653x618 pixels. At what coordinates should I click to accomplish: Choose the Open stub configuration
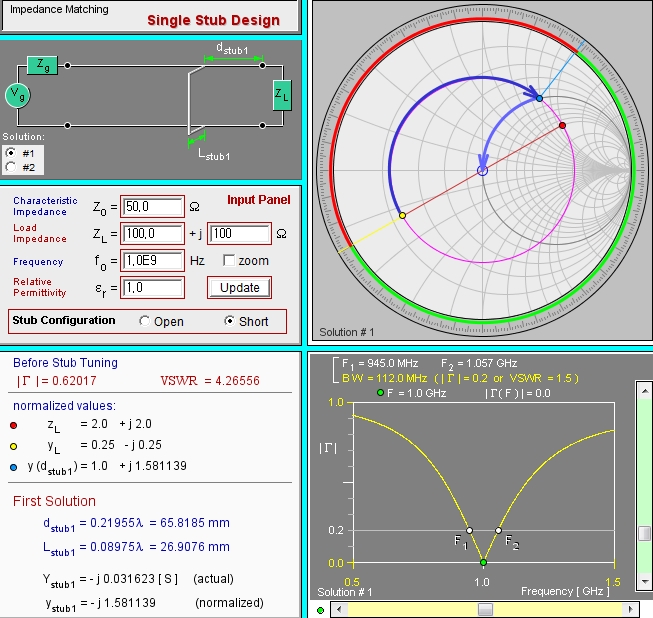click(145, 321)
